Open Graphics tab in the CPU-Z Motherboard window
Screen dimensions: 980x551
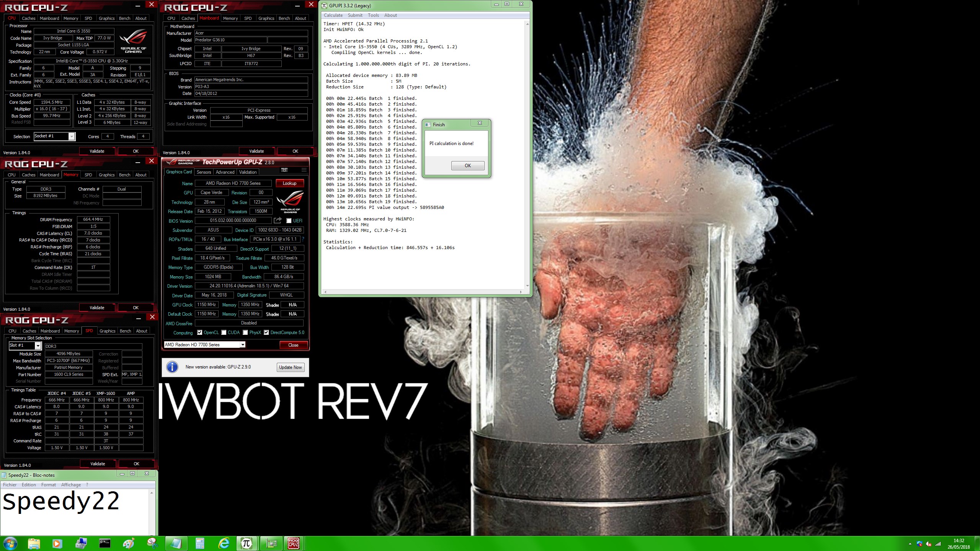(x=266, y=18)
